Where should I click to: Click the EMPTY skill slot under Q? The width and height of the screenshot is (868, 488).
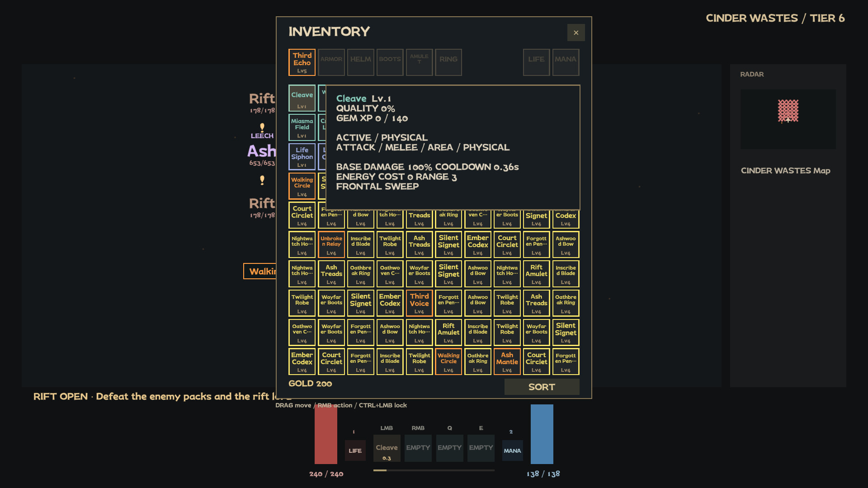pos(449,448)
